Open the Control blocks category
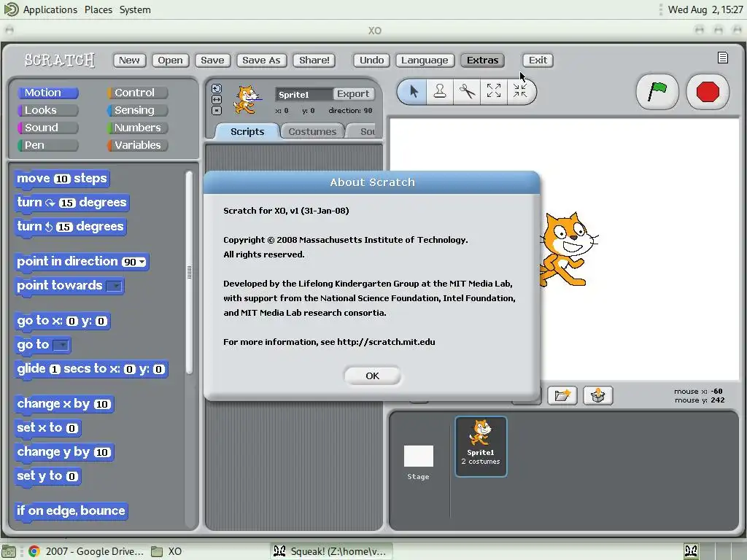Viewport: 747px width, 560px height. click(x=138, y=93)
